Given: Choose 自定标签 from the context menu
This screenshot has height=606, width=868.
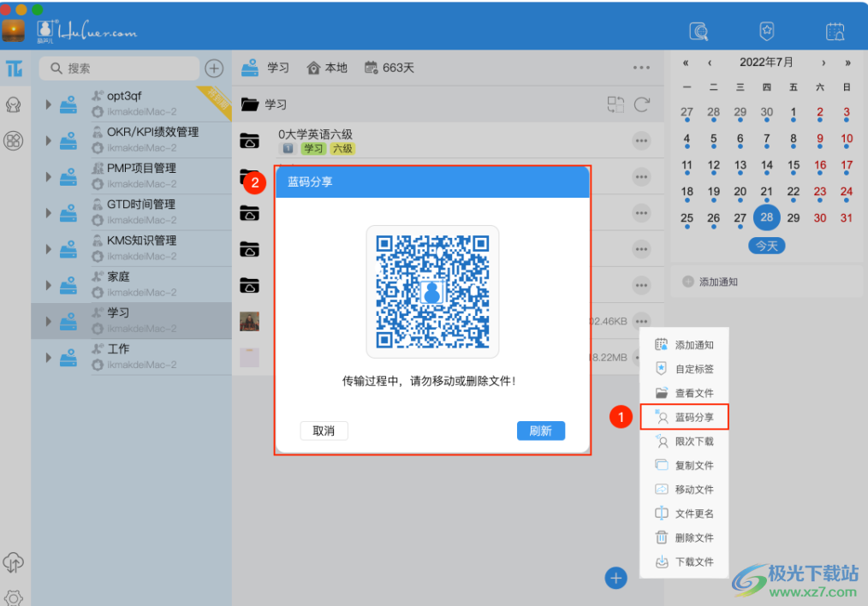Looking at the screenshot, I should pyautogui.click(x=684, y=369).
